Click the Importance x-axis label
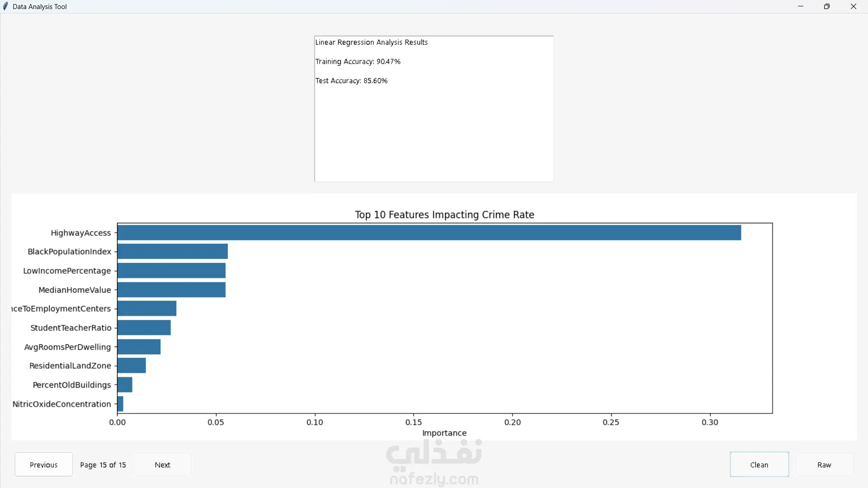 (x=444, y=433)
